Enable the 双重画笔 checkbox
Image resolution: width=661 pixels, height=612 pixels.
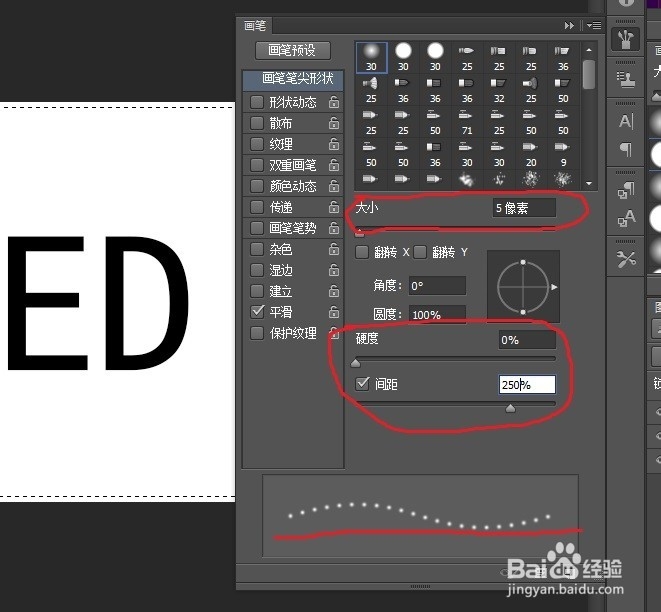click(257, 165)
